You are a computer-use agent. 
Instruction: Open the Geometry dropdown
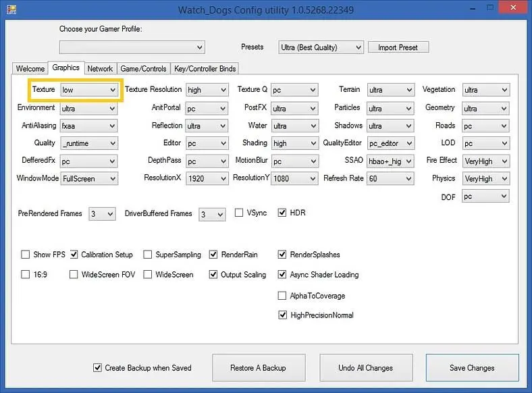(486, 109)
